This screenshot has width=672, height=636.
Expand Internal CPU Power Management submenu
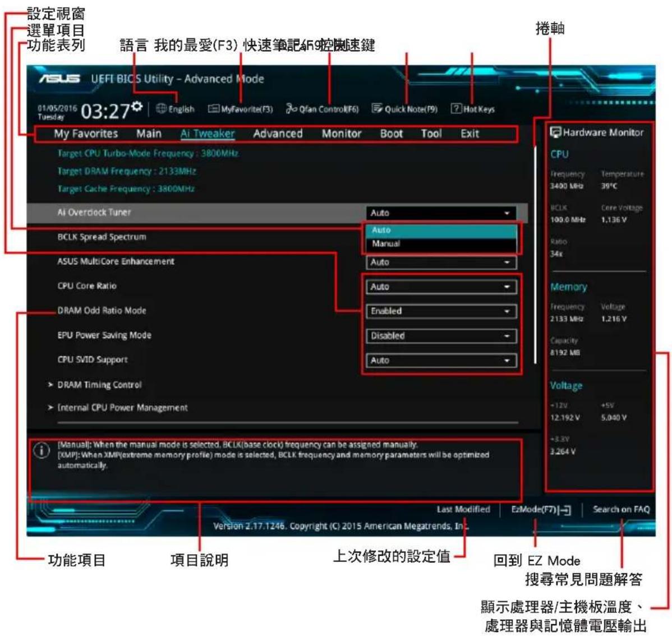point(123,408)
